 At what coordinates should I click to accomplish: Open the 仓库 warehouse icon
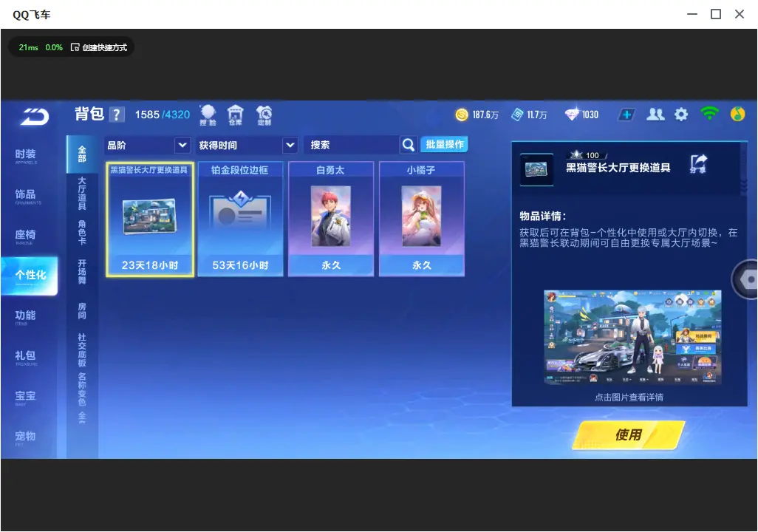pos(236,115)
